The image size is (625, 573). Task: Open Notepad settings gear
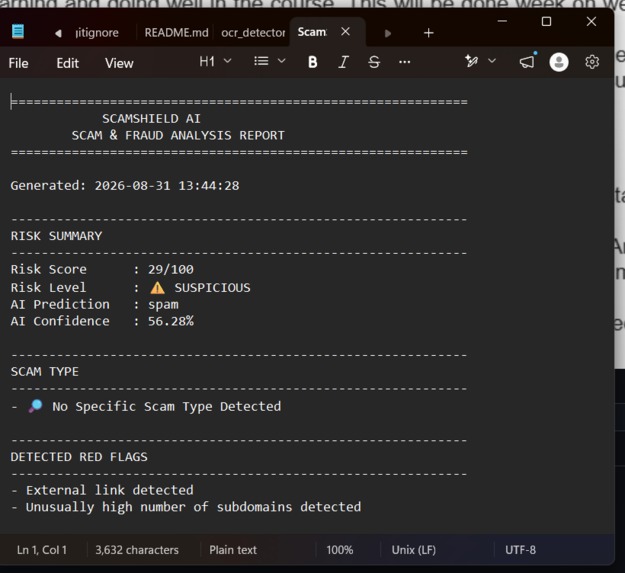[x=592, y=62]
